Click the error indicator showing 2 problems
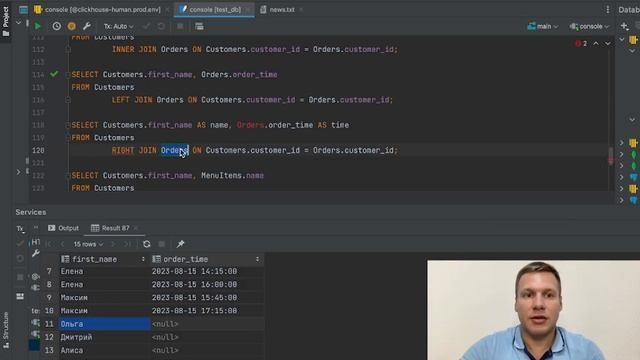Screen dimensions: 640x360 point(581,43)
